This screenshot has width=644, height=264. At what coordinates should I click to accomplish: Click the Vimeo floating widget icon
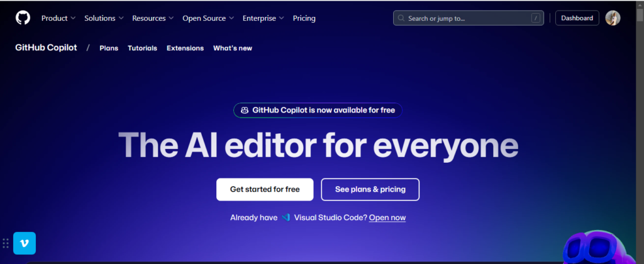point(25,243)
